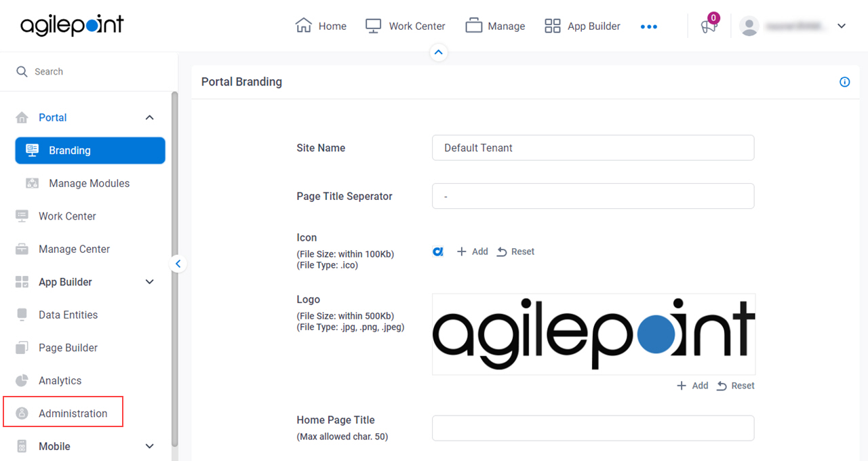Viewport: 868px width, 461px height.
Task: Click the Manage Center icon in sidebar
Action: point(22,249)
